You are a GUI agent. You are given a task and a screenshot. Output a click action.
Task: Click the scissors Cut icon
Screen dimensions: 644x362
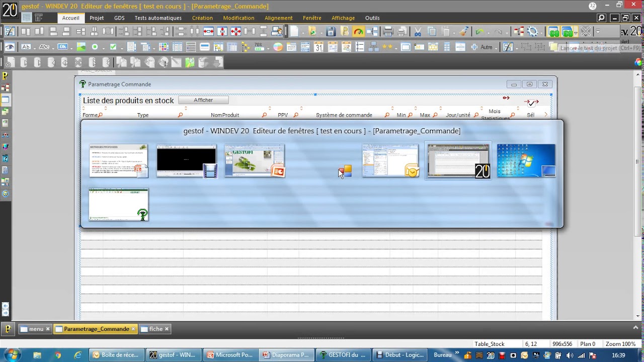[x=418, y=32]
